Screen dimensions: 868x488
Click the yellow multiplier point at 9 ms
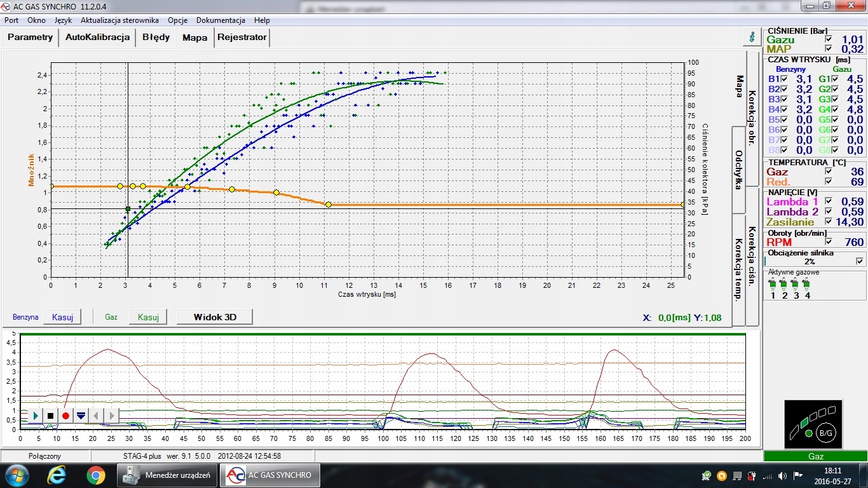(276, 193)
